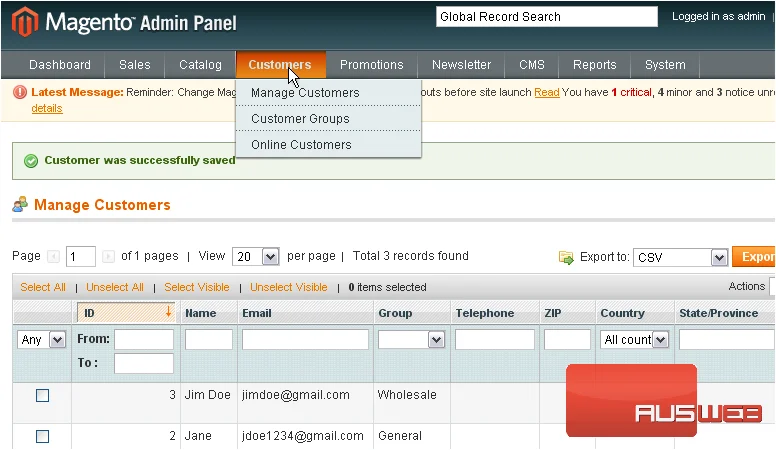Choose Online Customers from dropdown menu

pyautogui.click(x=329, y=145)
